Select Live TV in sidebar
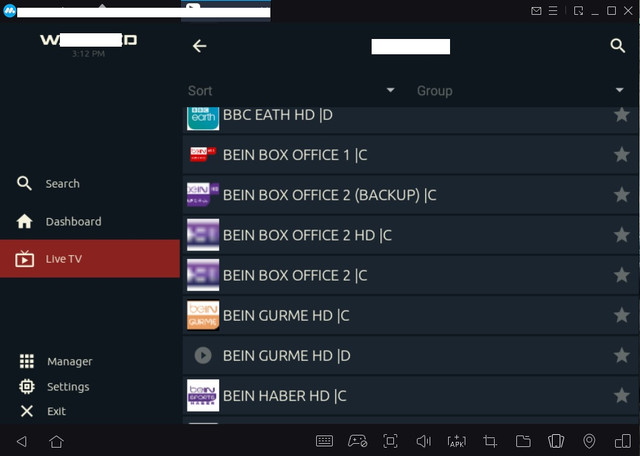Screen dimensions: 640x456 [x=90, y=259]
